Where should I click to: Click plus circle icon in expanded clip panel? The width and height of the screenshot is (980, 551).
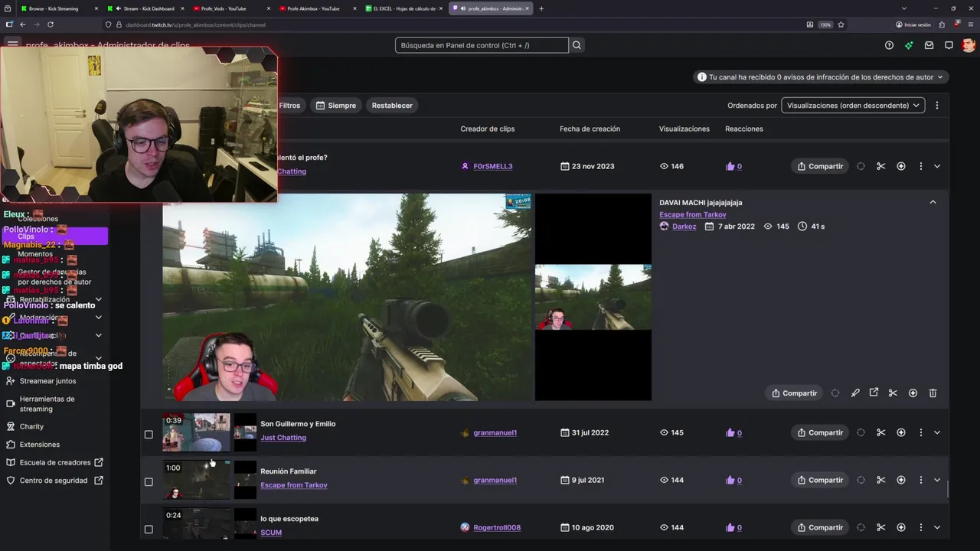pos(913,393)
